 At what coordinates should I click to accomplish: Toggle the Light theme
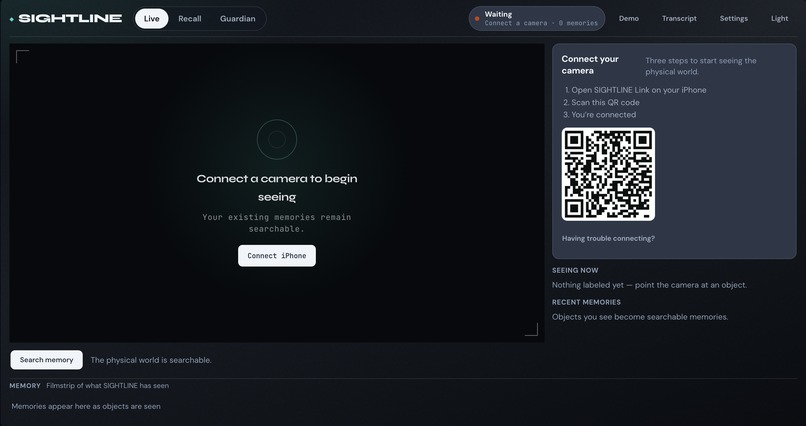tap(779, 18)
